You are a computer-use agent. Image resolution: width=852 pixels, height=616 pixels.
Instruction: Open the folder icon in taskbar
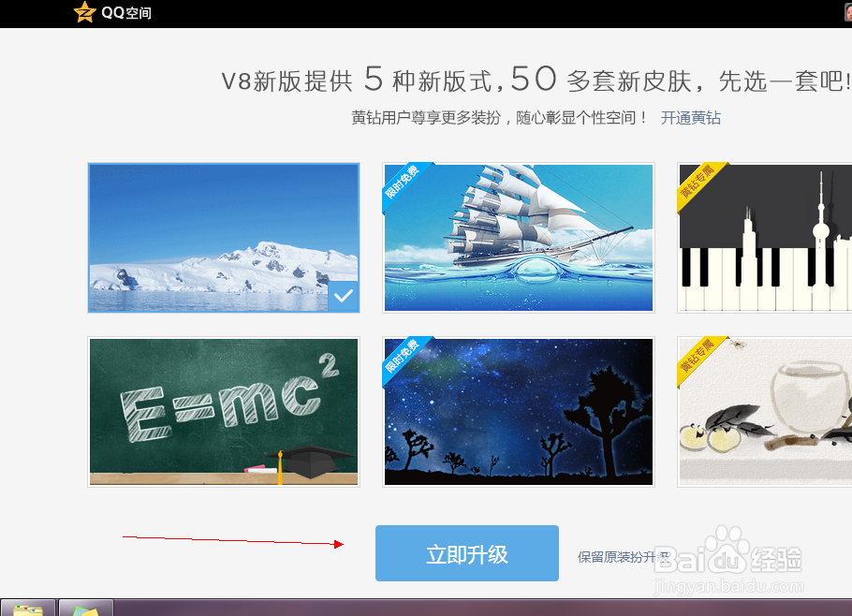[28, 608]
